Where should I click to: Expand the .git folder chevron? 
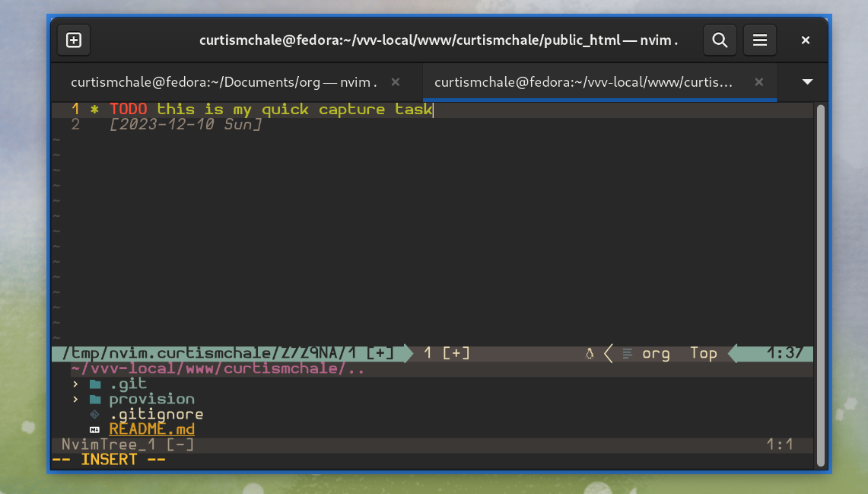75,384
